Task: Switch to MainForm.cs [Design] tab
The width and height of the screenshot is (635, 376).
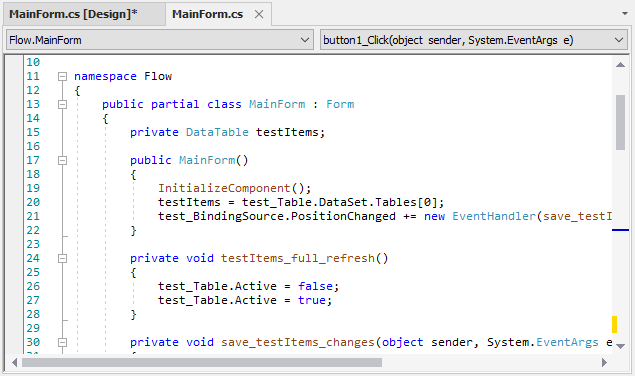Action: (73, 14)
